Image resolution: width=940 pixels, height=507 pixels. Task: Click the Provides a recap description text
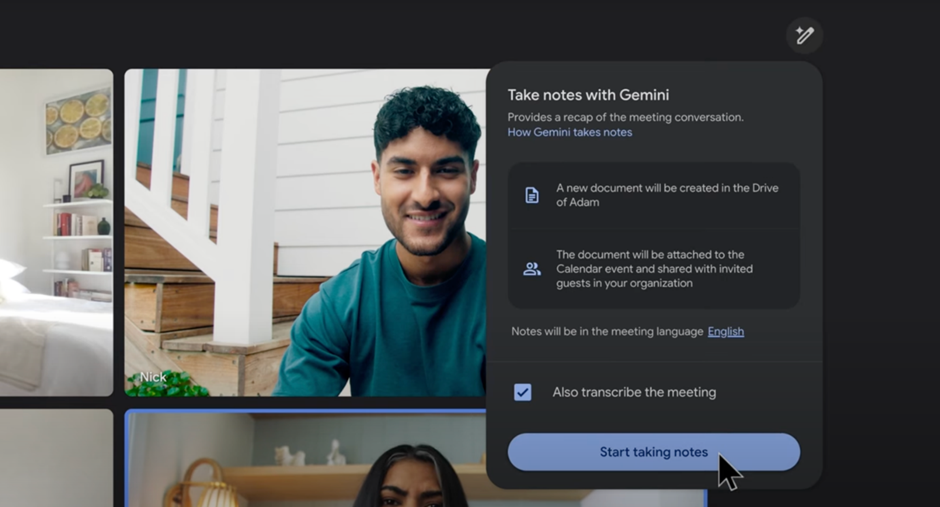(625, 117)
